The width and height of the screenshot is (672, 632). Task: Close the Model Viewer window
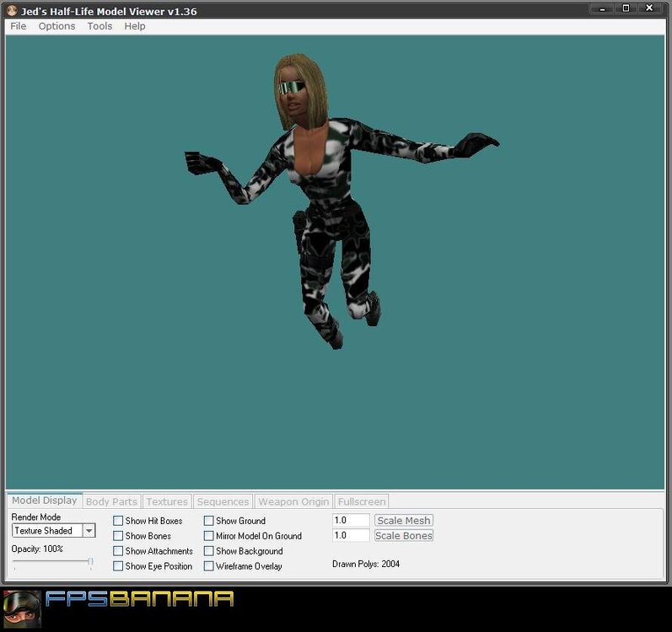(650, 8)
